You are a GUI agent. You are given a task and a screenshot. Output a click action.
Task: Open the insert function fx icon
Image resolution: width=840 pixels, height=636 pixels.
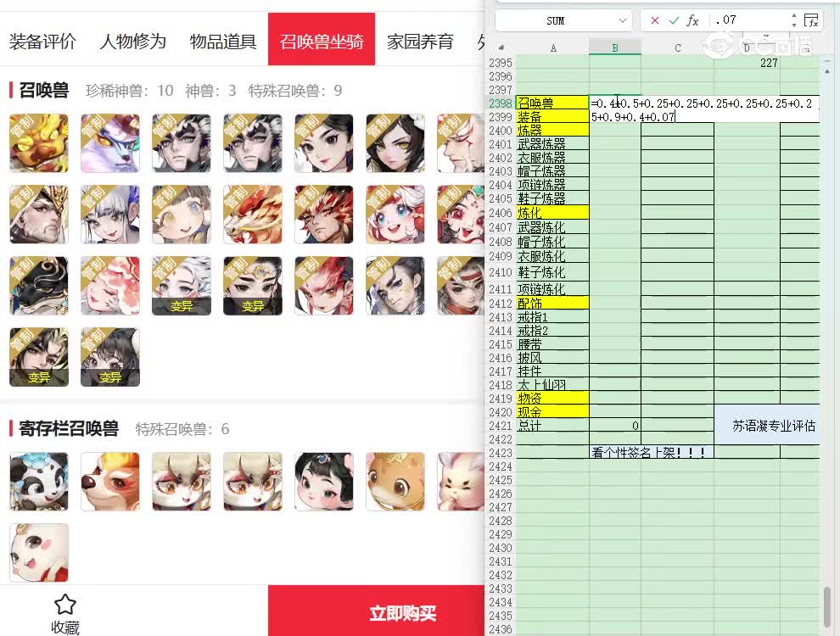(692, 20)
